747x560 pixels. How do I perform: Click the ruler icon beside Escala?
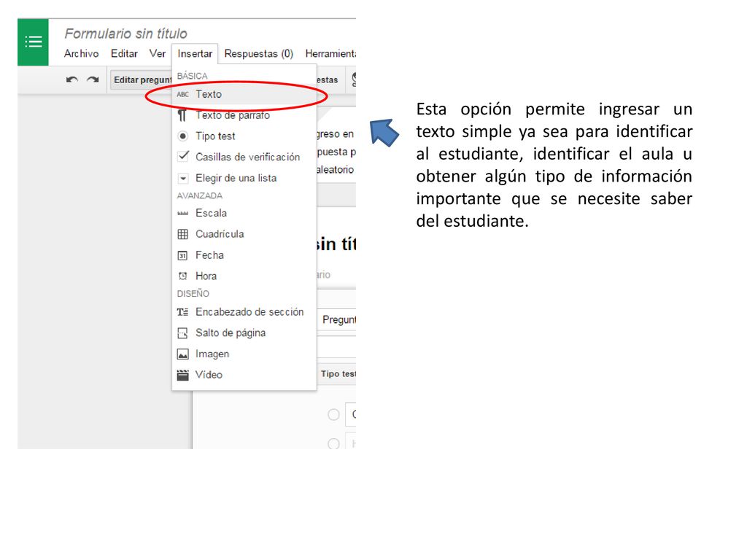(x=182, y=214)
